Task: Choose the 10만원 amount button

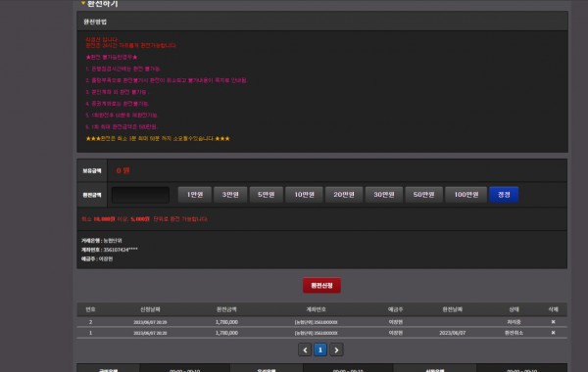Action: (x=304, y=195)
